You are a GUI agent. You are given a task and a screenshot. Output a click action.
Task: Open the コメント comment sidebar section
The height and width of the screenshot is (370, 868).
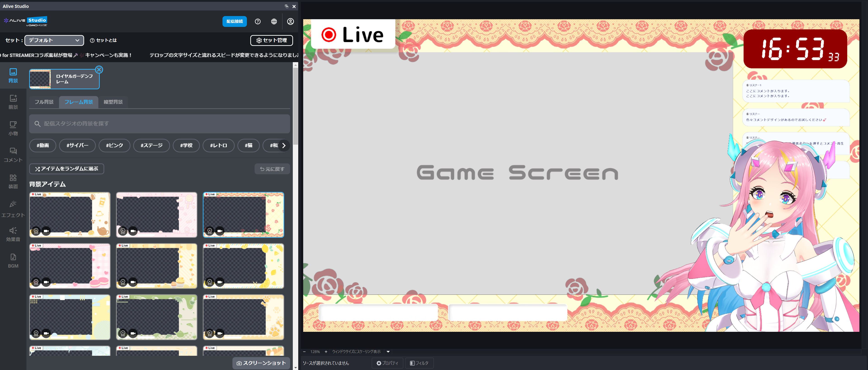(x=13, y=155)
